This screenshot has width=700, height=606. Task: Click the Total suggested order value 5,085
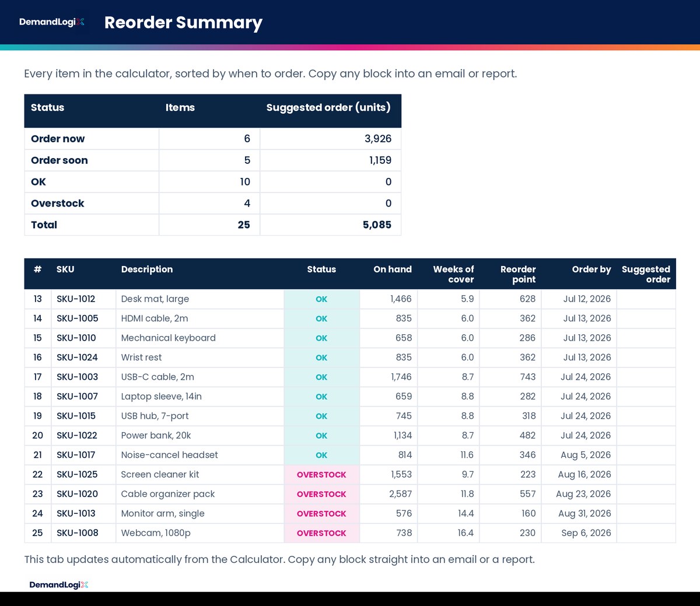tap(377, 225)
